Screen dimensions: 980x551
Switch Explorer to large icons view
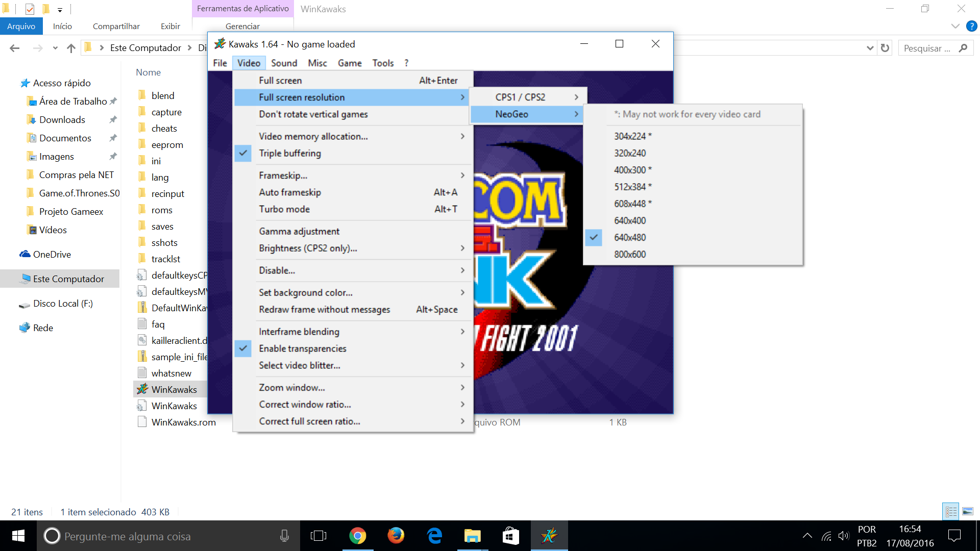[x=967, y=511]
